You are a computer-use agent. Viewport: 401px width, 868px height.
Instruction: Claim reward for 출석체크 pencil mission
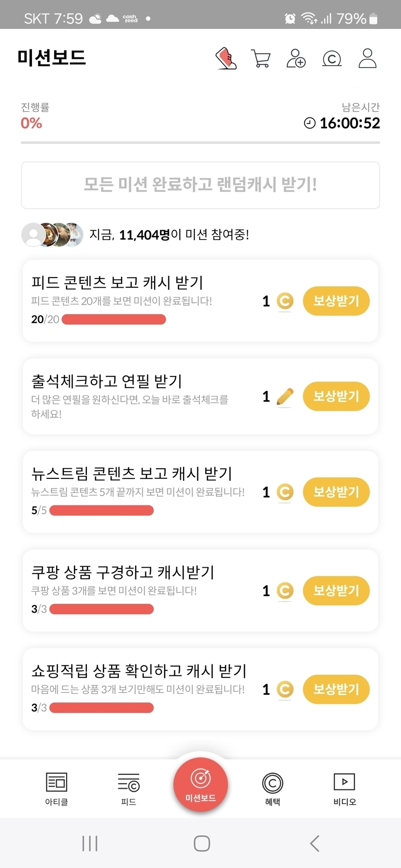[336, 396]
